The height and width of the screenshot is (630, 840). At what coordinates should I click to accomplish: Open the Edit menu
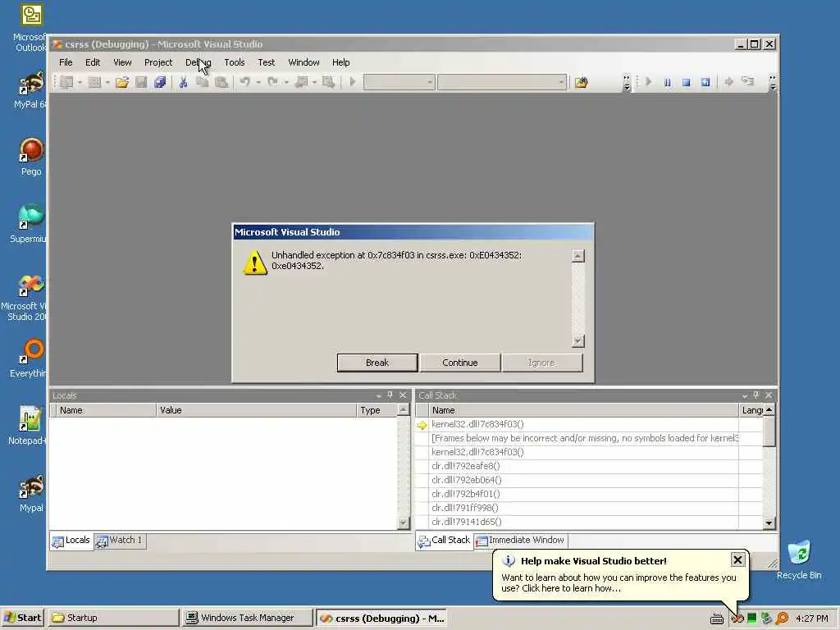click(x=93, y=62)
